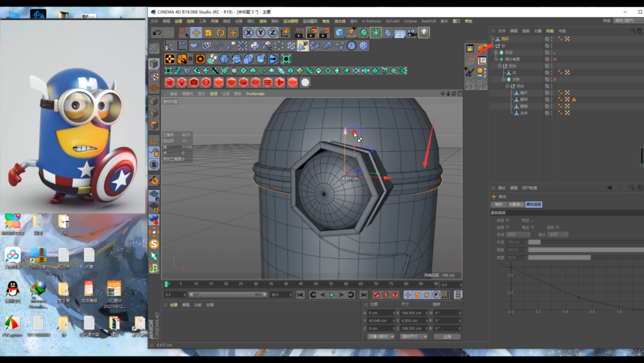Select the Move tool in top toolbar
Screen dimensions: 644x363
[x=196, y=33]
